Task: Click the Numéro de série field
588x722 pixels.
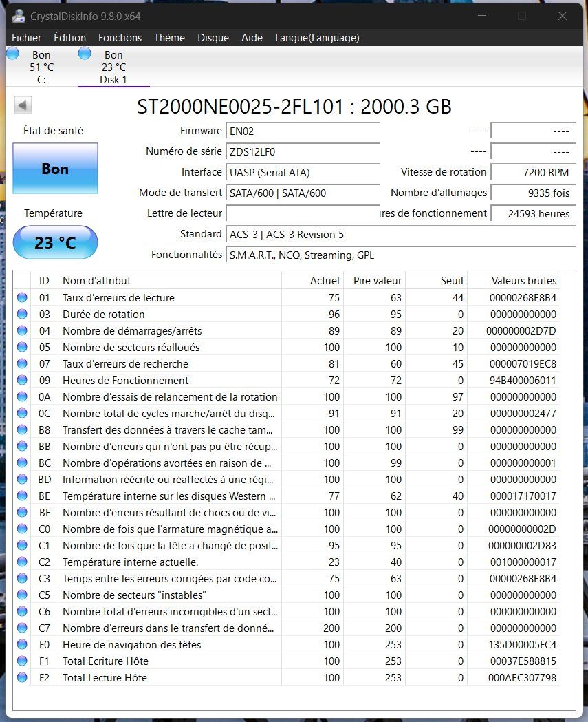Action: coord(303,151)
